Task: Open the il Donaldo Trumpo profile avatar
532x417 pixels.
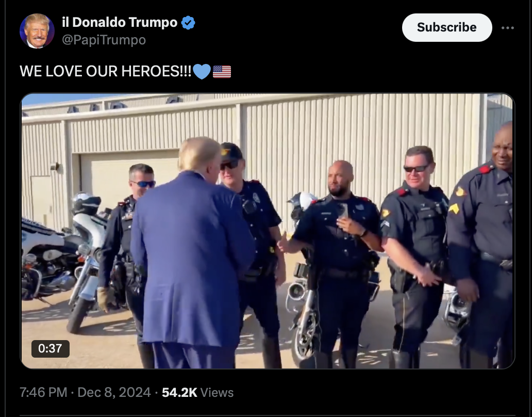Action: 37,31
